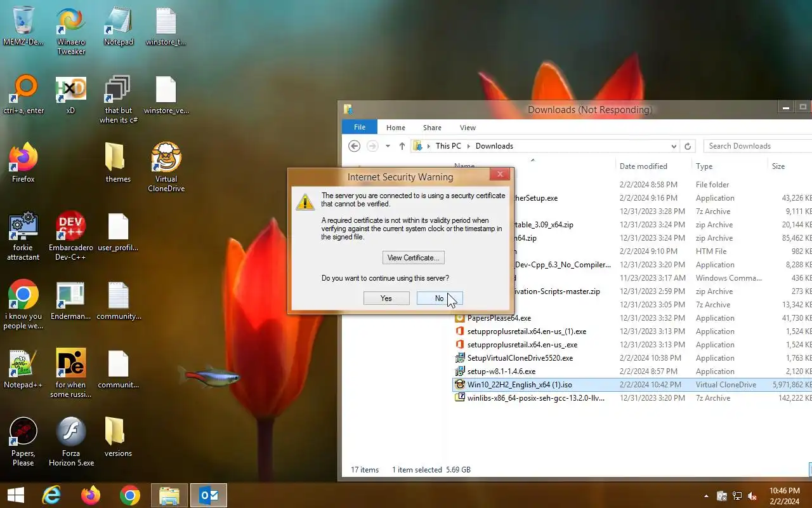Viewport: 812px width, 508px height.
Task: Click the taskbar clock showing 10:46 PM
Action: (x=784, y=496)
